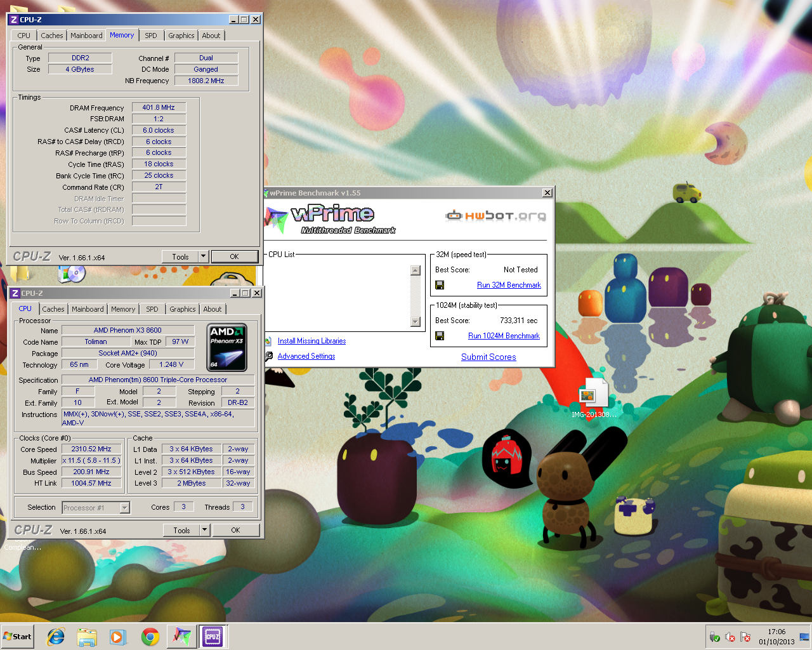Open Mainboard tab in upper CPU-Z window
Screen dimensions: 812x650
click(86, 36)
